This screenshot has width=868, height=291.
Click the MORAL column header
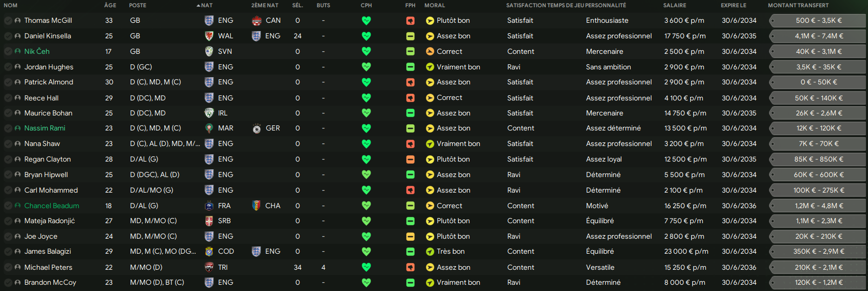(434, 5)
